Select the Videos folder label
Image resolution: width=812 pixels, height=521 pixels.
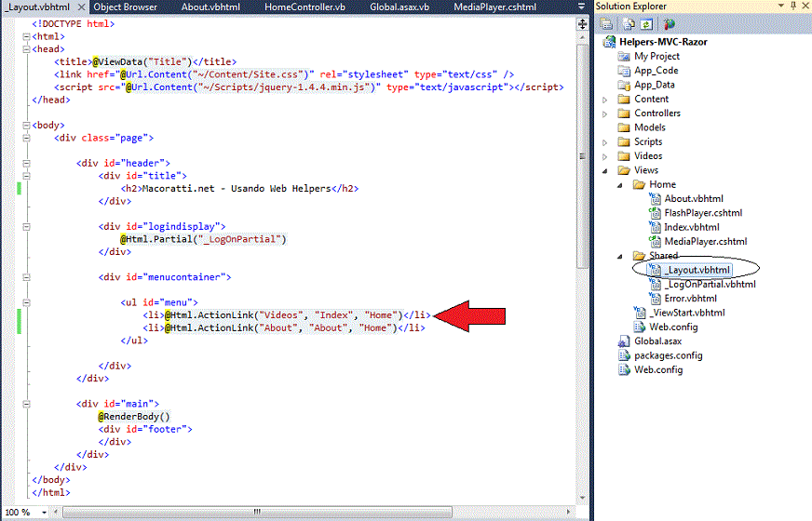pos(648,155)
